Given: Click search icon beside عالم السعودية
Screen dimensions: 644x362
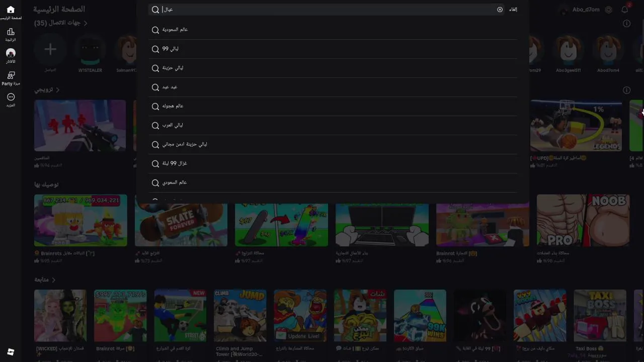Looking at the screenshot, I should tap(155, 30).
